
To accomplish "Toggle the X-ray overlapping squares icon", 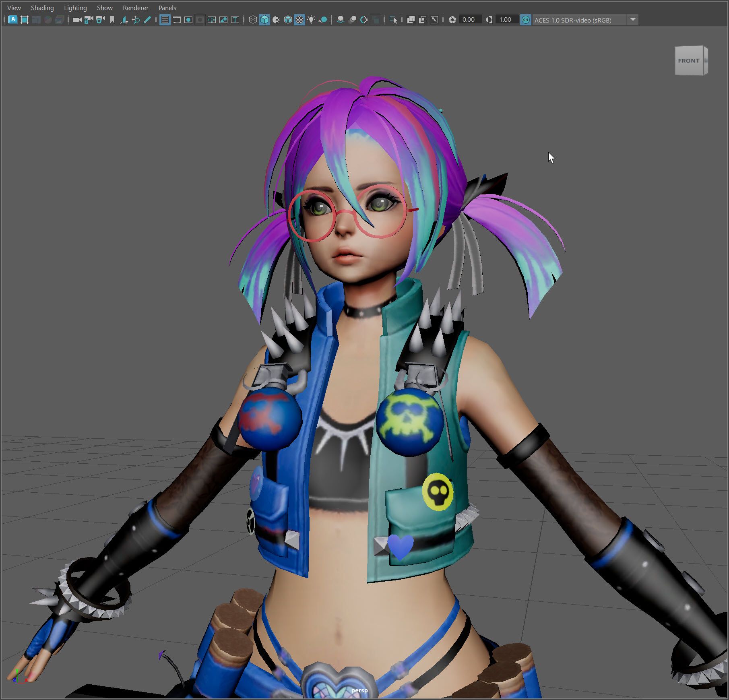I will coord(411,20).
